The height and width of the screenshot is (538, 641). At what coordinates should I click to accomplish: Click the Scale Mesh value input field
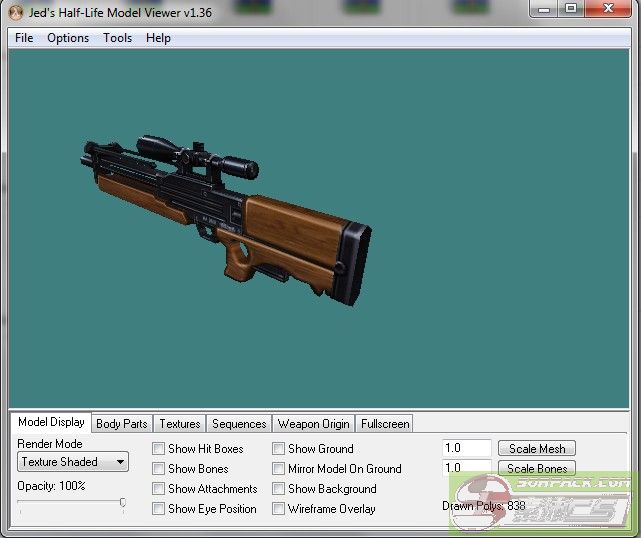[x=466, y=449]
